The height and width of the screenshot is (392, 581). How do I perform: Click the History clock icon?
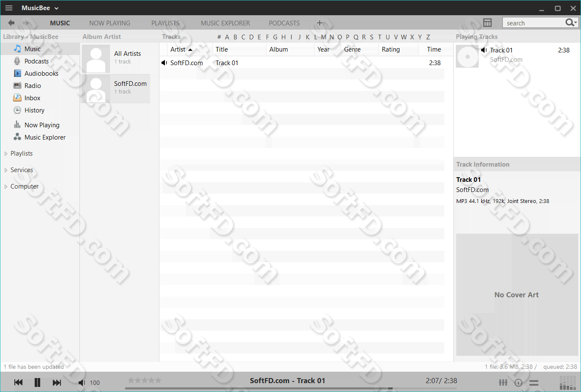17,110
